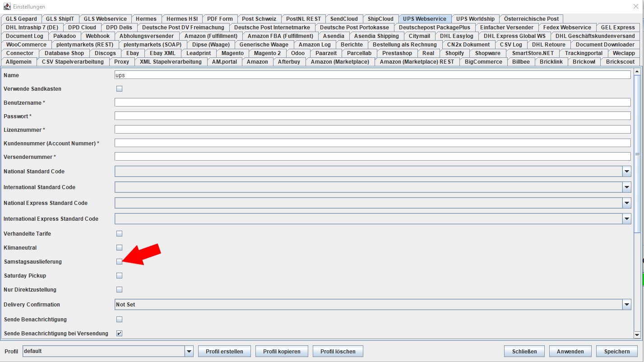Open the SendCloud tab

pos(344,19)
